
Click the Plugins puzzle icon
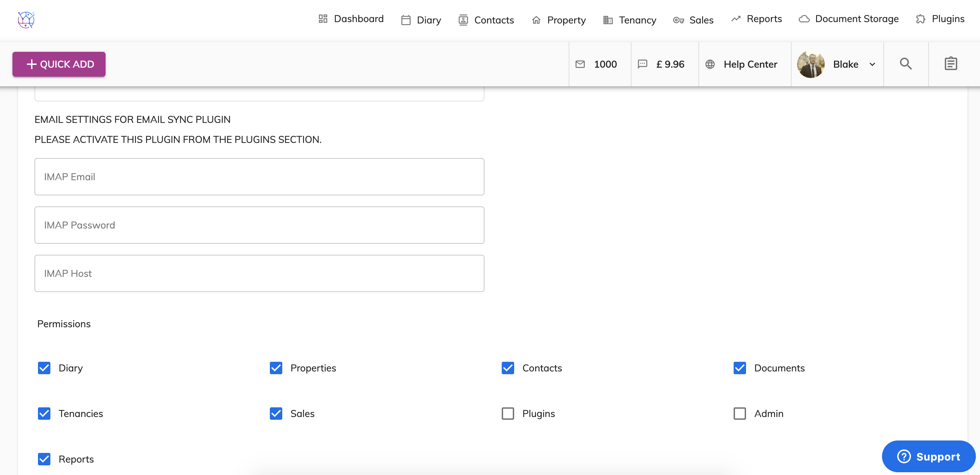tap(920, 19)
